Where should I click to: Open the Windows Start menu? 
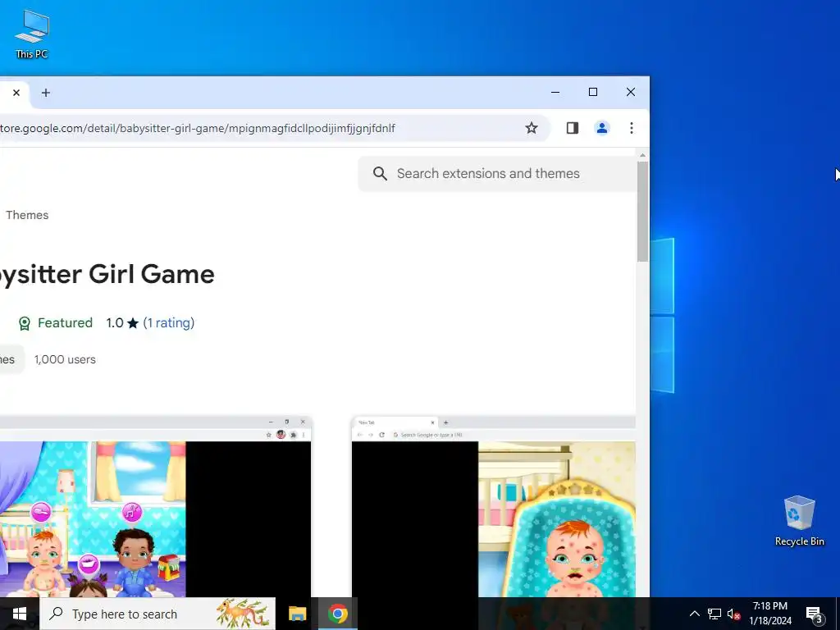[20, 614]
